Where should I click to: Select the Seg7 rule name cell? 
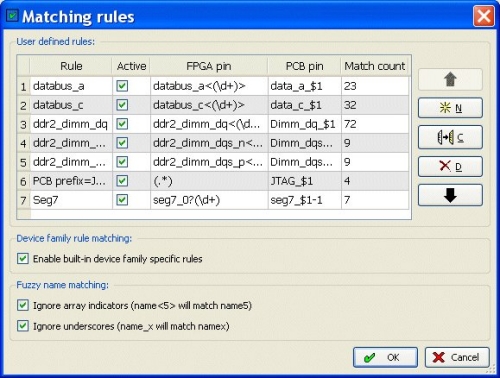(x=71, y=200)
